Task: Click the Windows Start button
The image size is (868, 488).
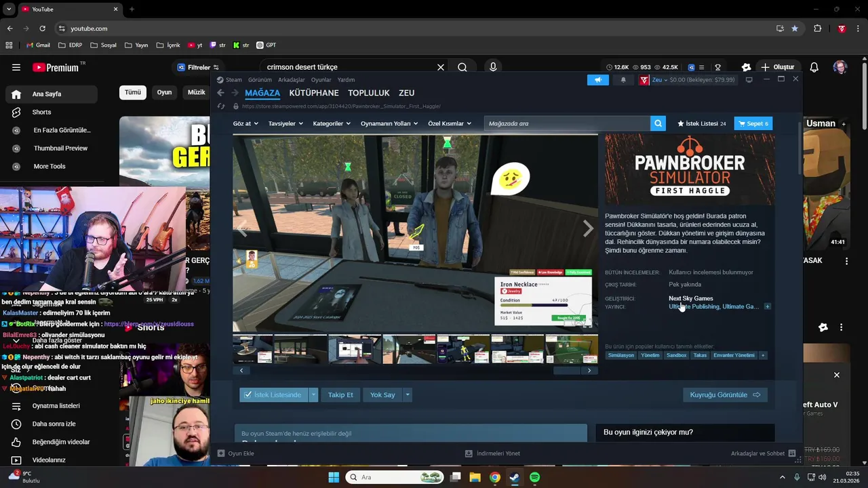Action: point(334,477)
